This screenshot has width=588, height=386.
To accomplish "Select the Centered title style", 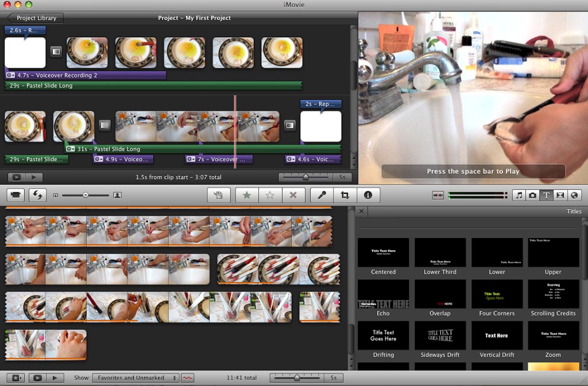I will click(383, 257).
